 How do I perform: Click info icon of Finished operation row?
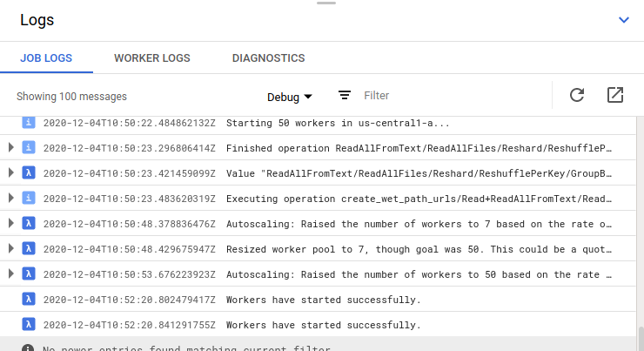(29, 147)
